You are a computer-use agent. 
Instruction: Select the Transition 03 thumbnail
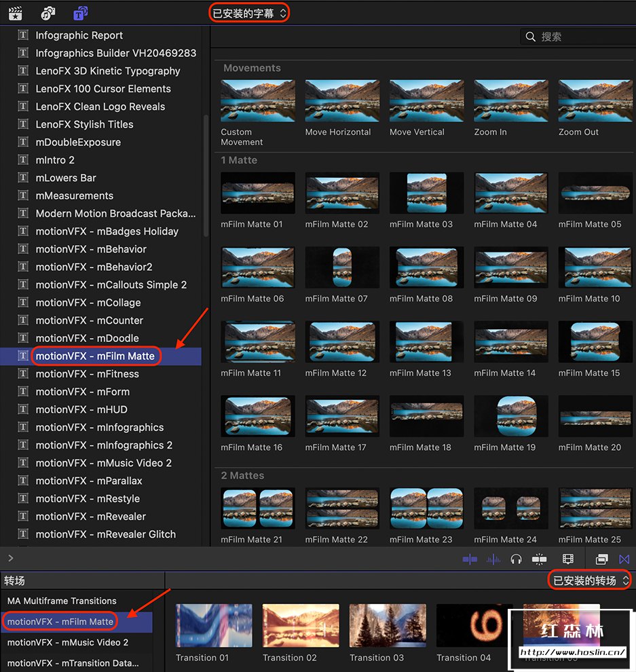click(x=388, y=626)
